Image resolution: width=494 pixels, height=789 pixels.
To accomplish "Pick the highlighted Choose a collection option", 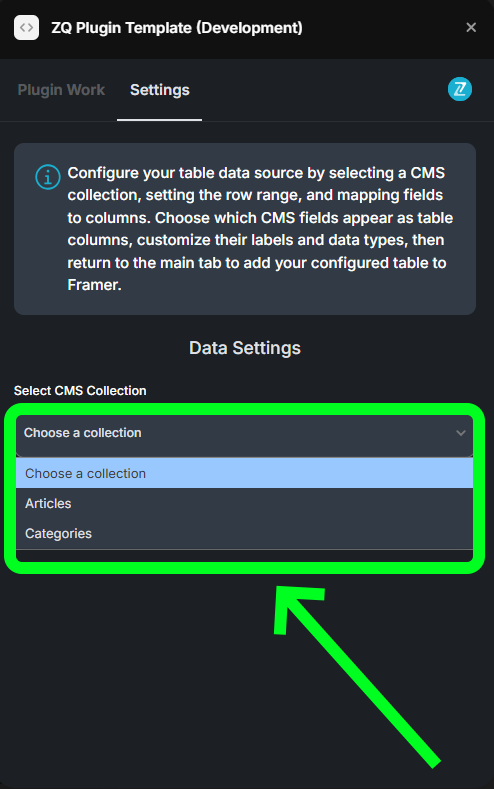I will tap(244, 473).
